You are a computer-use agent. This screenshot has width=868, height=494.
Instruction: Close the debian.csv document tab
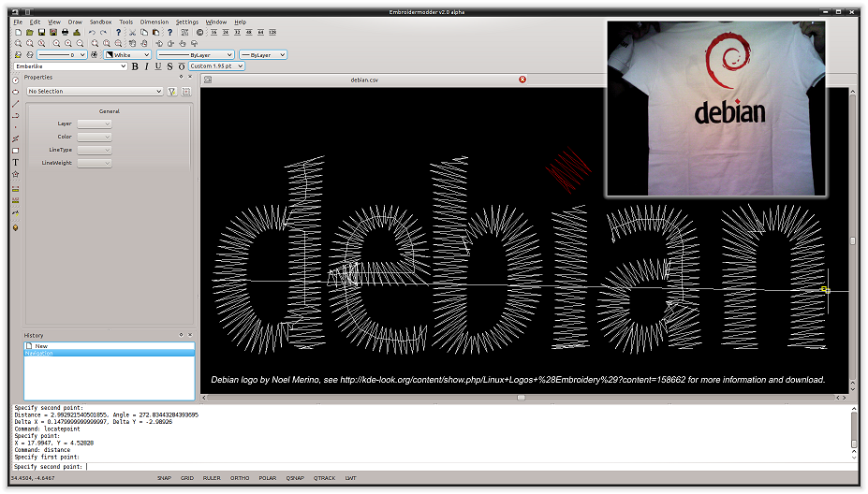pos(522,80)
